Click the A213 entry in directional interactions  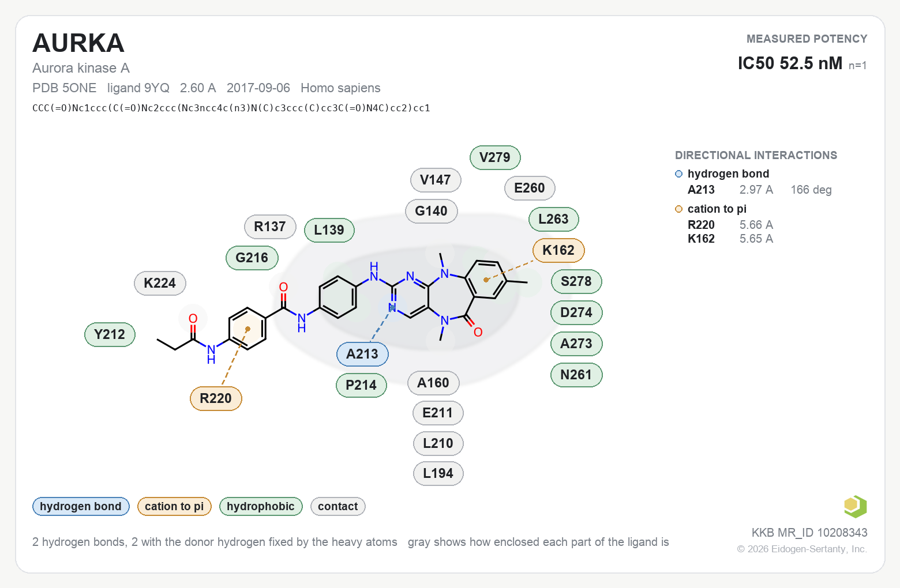[701, 190]
